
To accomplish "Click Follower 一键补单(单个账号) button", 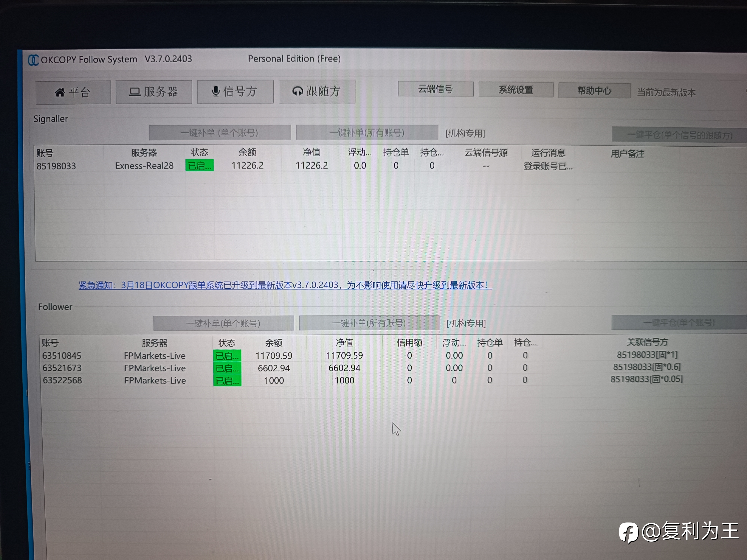I will click(223, 323).
